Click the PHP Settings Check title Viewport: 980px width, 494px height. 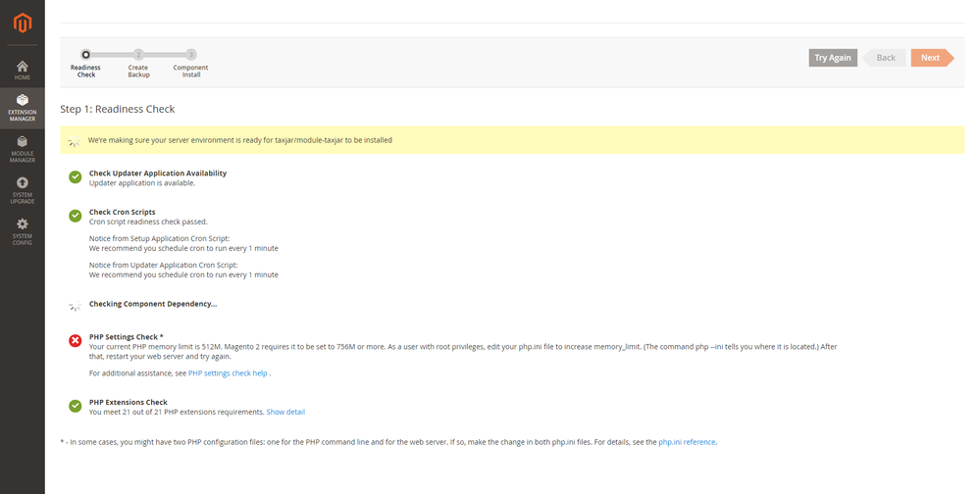pyautogui.click(x=126, y=336)
